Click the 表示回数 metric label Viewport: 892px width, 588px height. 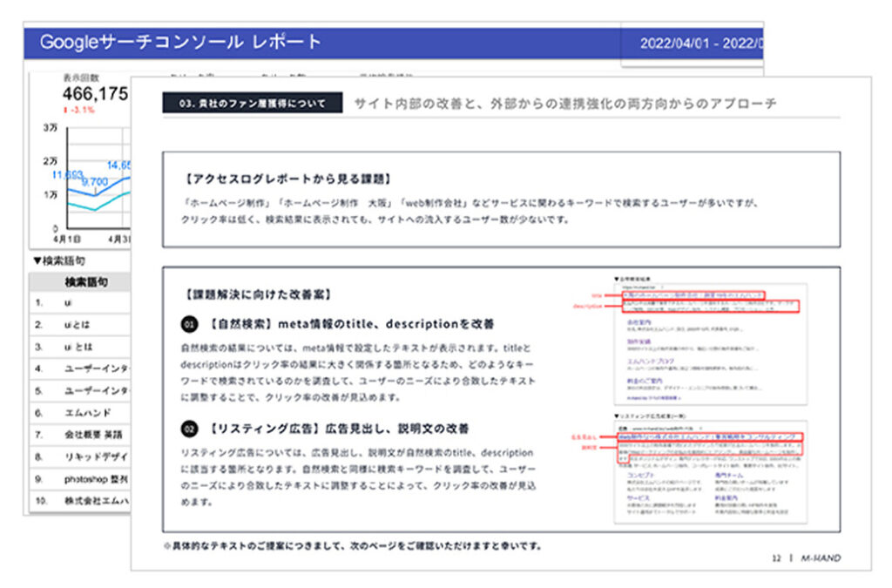click(81, 78)
